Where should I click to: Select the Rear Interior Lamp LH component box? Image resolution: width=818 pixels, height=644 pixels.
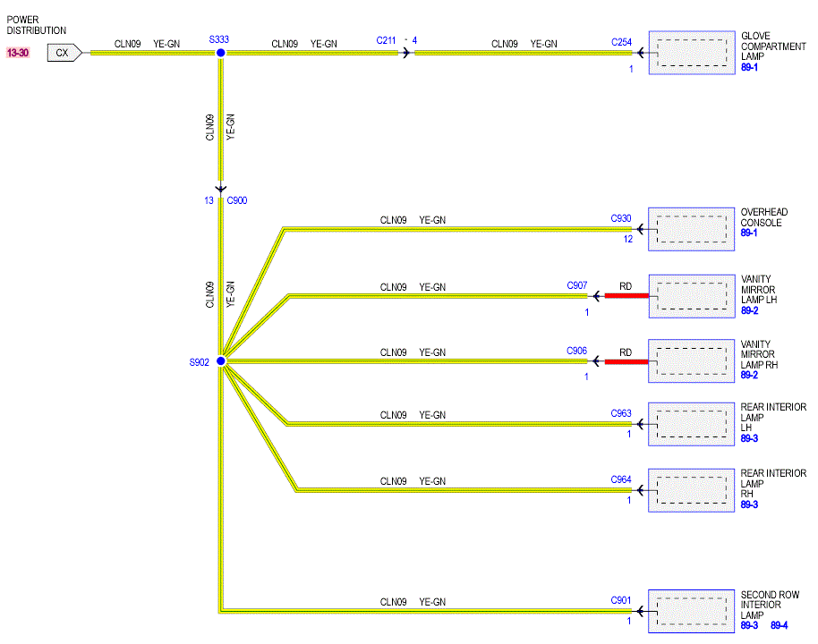[691, 424]
